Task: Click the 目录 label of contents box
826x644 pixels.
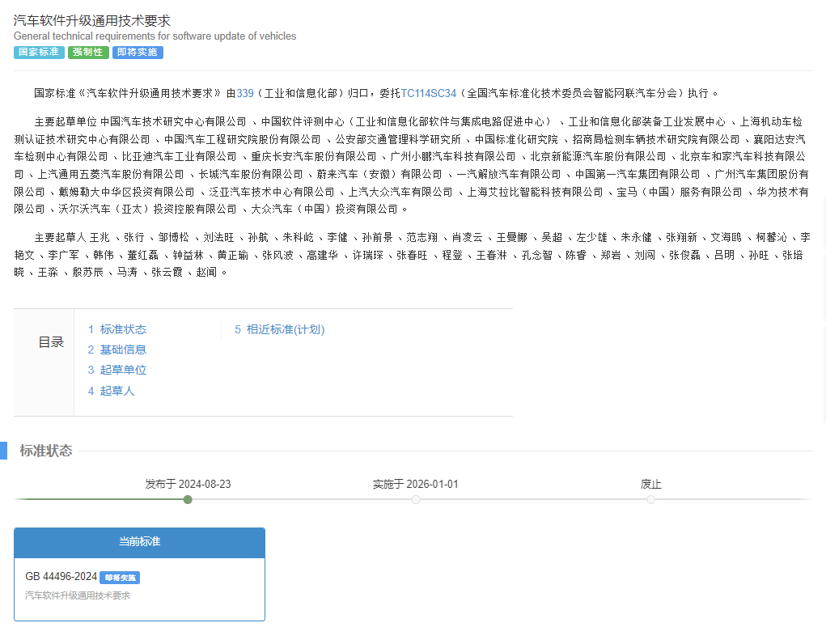Action: 51,342
